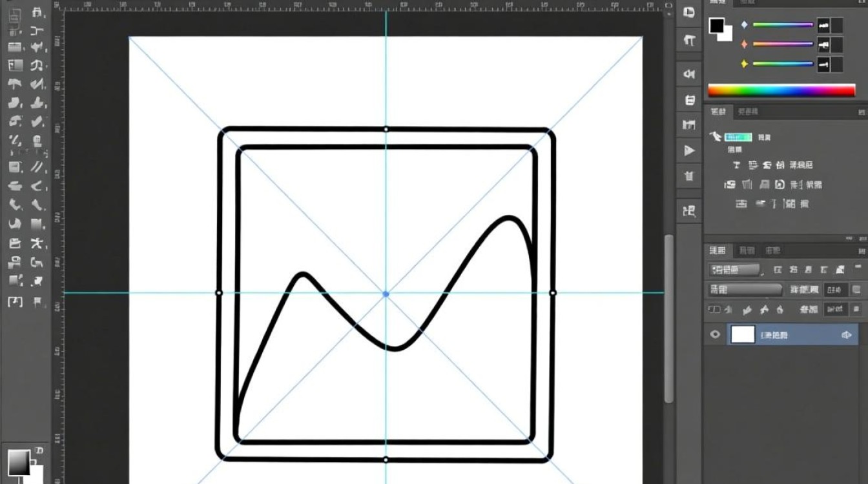Screen dimensions: 868x484
Task: Click the highlighted cyan field in the middle panel
Action: [738, 137]
